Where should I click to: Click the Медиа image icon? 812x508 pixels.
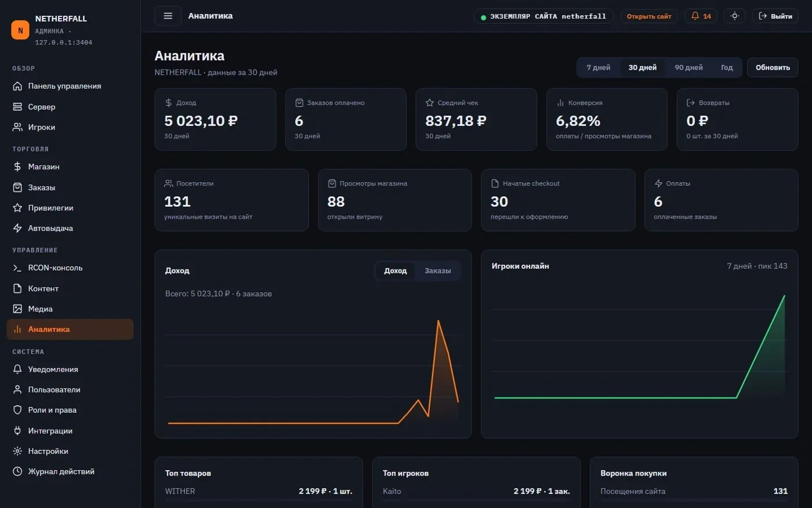point(17,309)
